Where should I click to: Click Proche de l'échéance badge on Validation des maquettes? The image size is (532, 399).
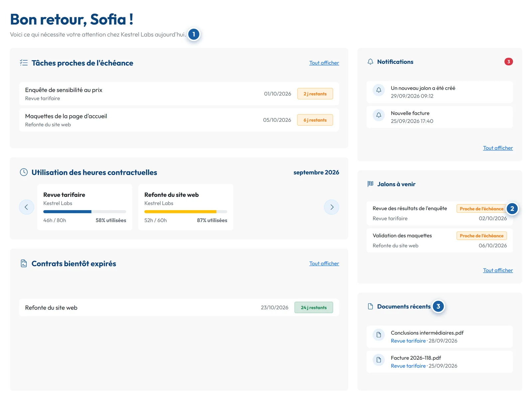tap(481, 236)
